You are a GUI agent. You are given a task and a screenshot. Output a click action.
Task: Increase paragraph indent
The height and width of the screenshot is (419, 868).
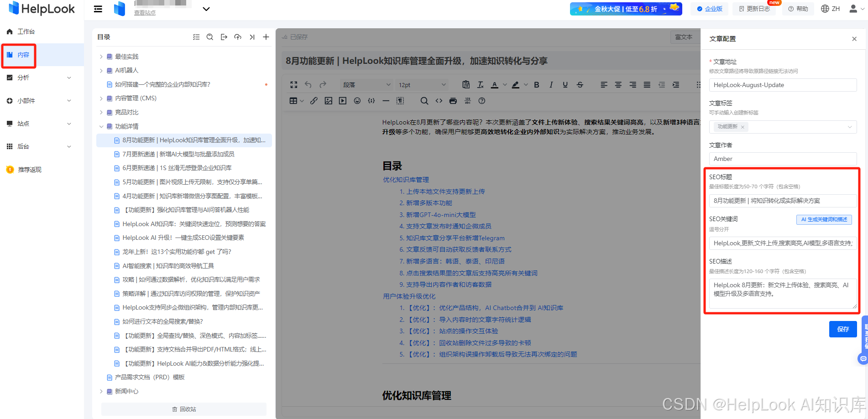coord(676,85)
